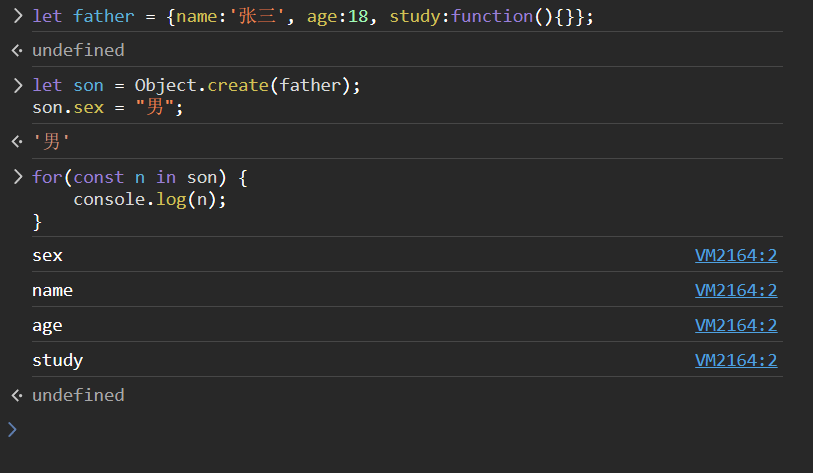This screenshot has height=473, width=813.
Task: Focus the empty console input line
Action: tap(400, 429)
